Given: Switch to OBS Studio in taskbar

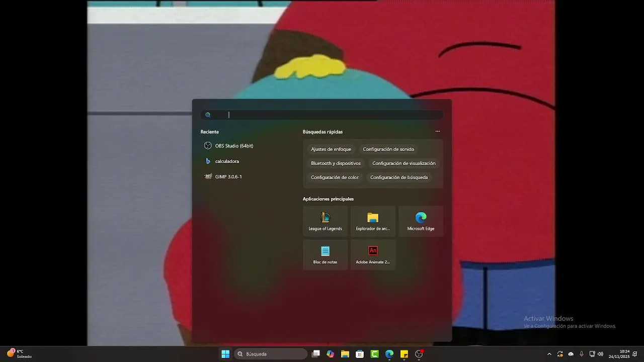Looking at the screenshot, I should (x=419, y=354).
